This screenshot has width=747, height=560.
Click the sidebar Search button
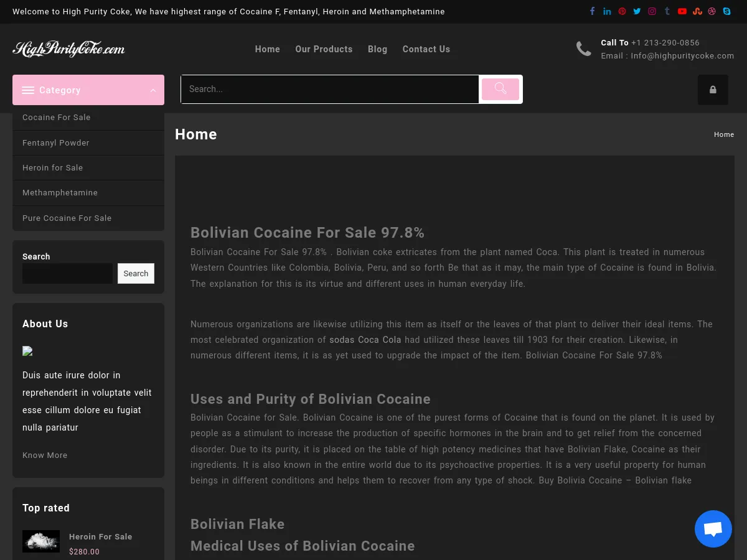pyautogui.click(x=136, y=273)
